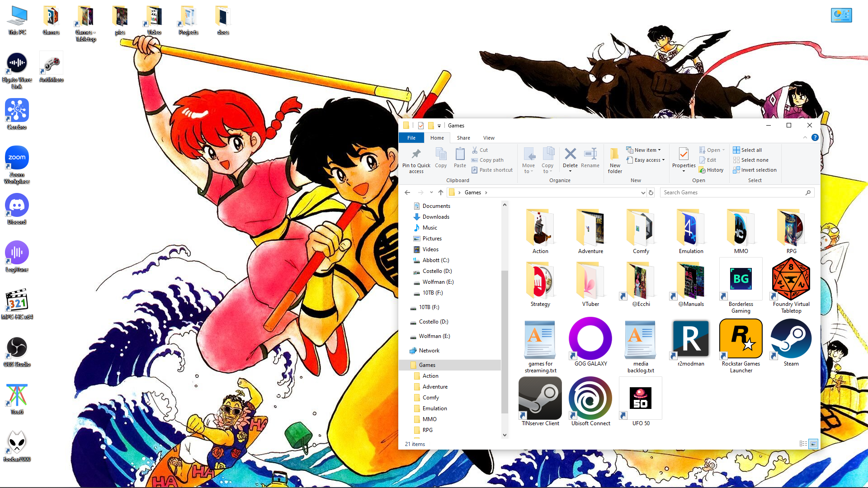The height and width of the screenshot is (488, 868).
Task: Expand the Copy to dropdown
Action: coord(547,169)
